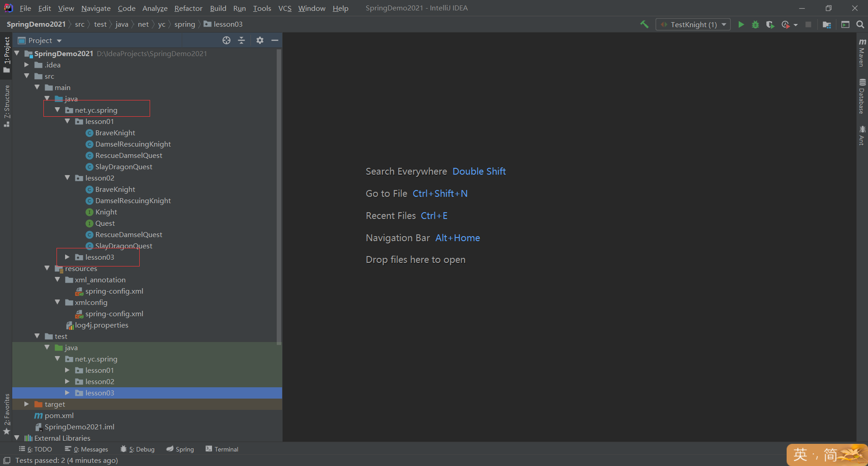Open the 5: Debug tool window

click(x=137, y=449)
